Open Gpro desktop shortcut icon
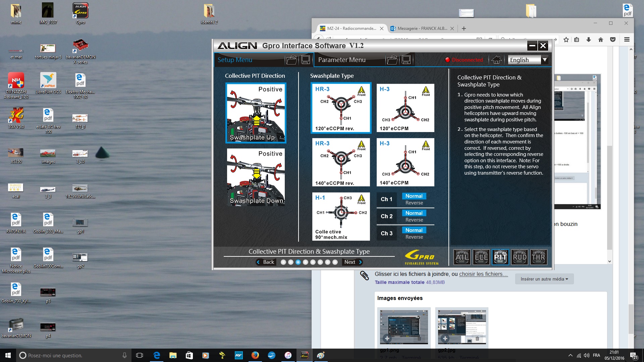This screenshot has height=362, width=644. 80,13
